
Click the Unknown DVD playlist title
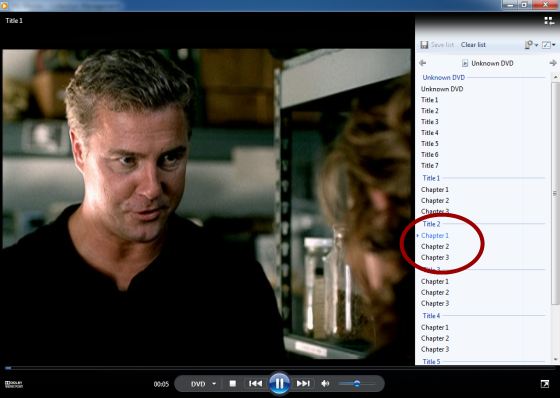pos(492,63)
